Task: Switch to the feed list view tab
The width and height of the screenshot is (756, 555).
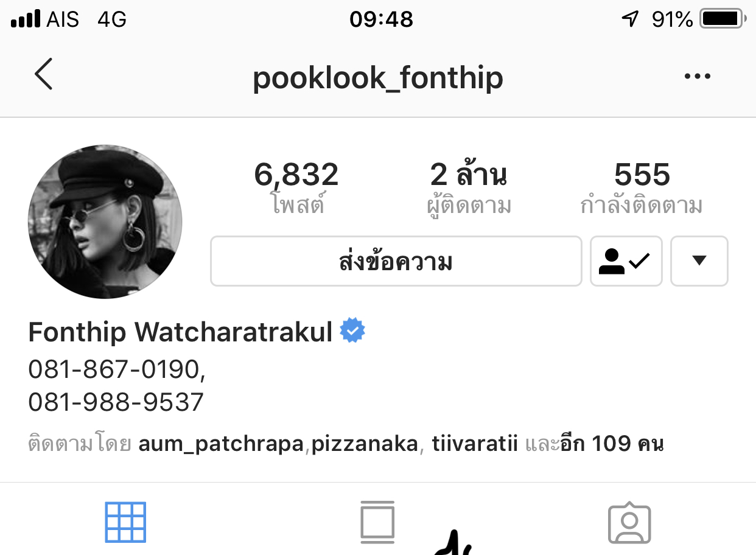Action: click(377, 522)
